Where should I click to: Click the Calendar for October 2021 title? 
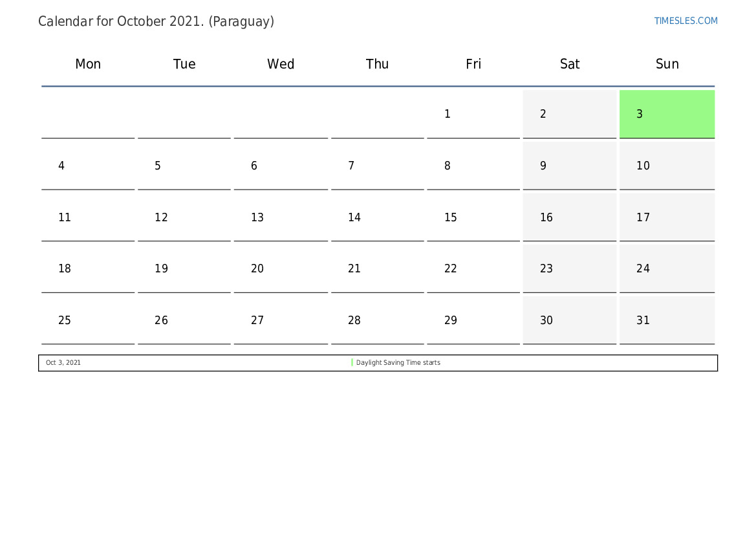point(156,21)
